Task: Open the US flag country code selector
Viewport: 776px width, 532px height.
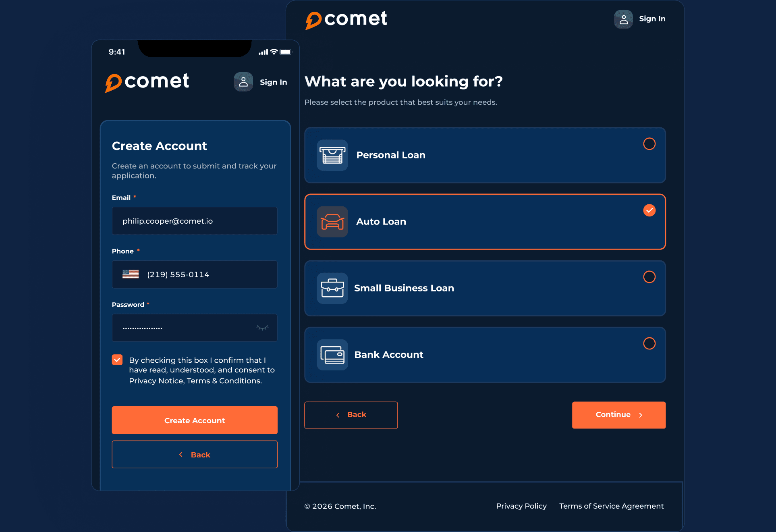Action: 131,274
